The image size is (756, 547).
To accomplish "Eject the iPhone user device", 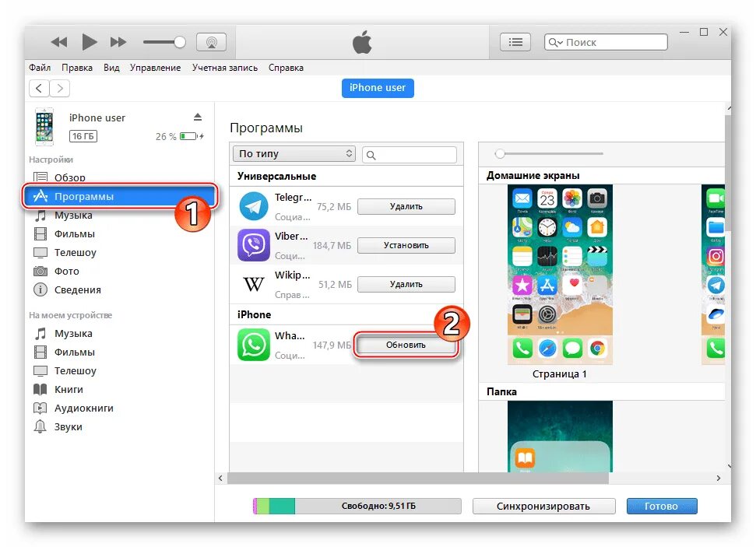I will [x=198, y=117].
